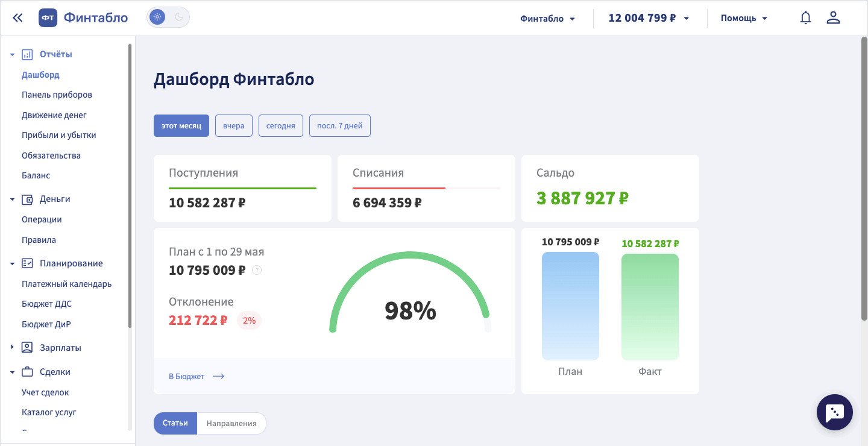Screen dimensions: 868x446
Task: Open the Баланс report
Action: [36, 175]
